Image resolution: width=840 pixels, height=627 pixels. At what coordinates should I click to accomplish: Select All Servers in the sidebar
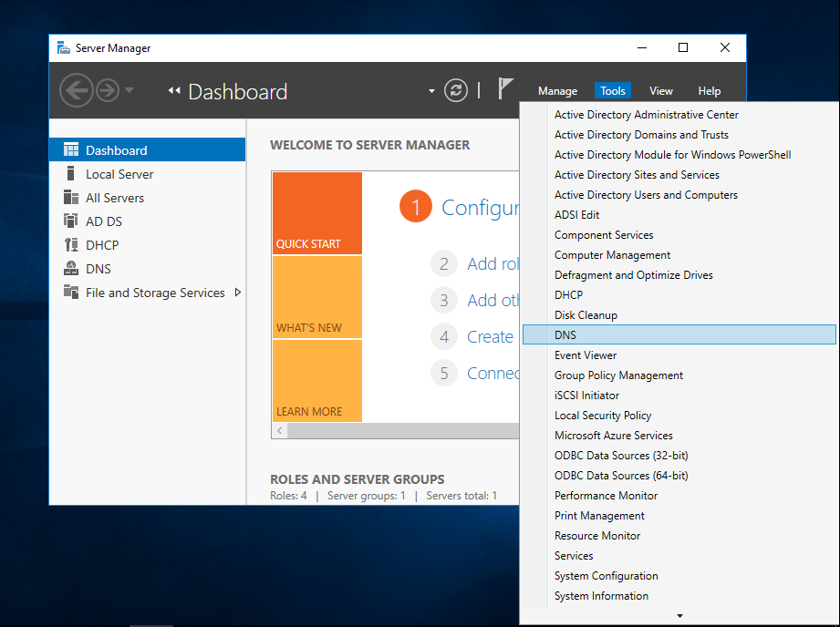coord(148,198)
